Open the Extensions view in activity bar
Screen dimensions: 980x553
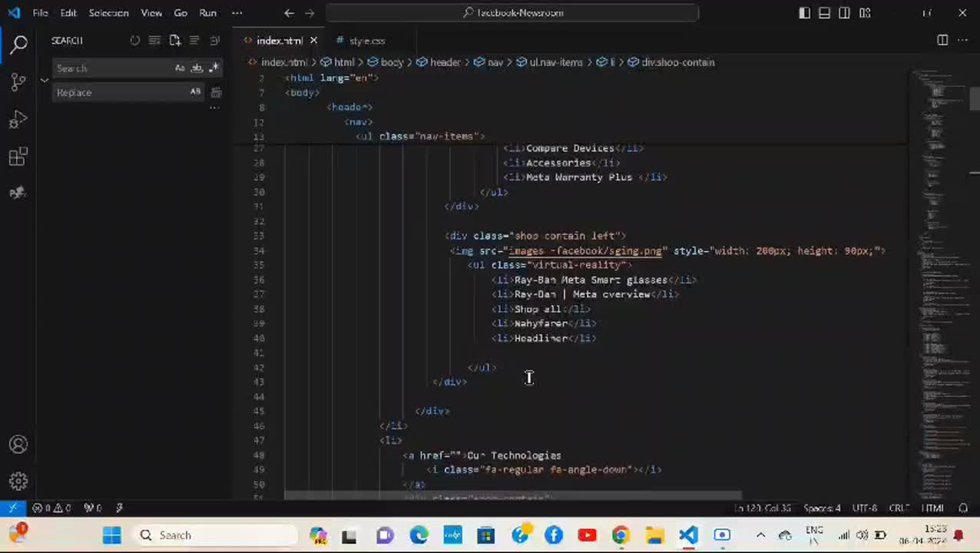[18, 157]
